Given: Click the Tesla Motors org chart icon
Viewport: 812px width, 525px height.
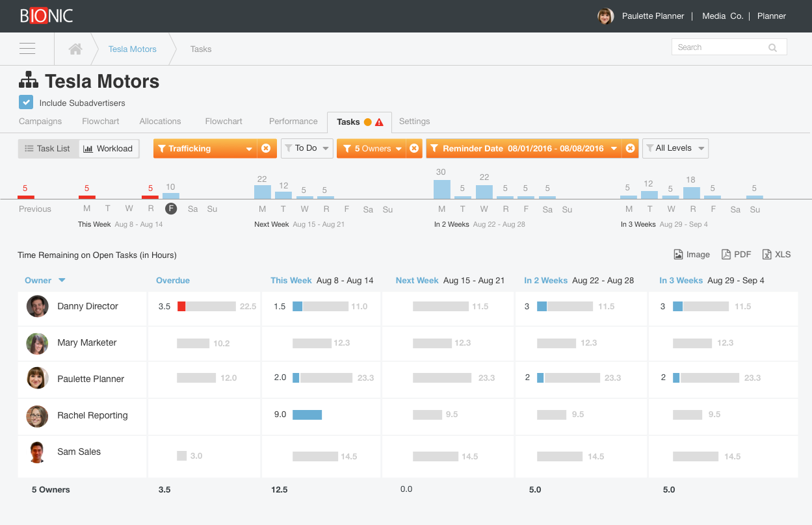Looking at the screenshot, I should pyautogui.click(x=29, y=81).
